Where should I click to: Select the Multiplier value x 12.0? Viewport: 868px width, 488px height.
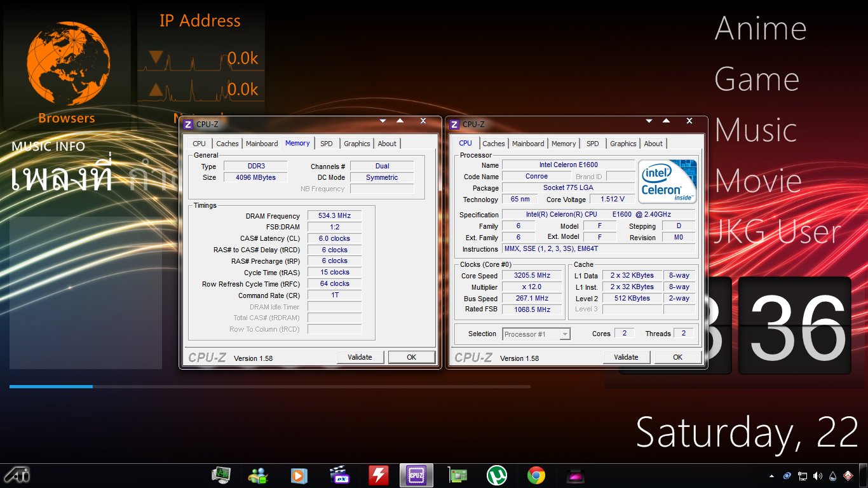[x=532, y=287]
